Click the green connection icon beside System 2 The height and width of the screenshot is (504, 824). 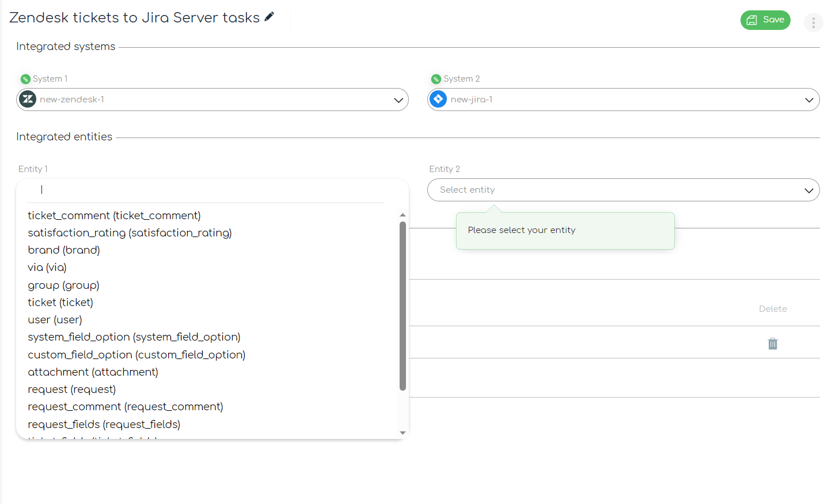pyautogui.click(x=436, y=78)
